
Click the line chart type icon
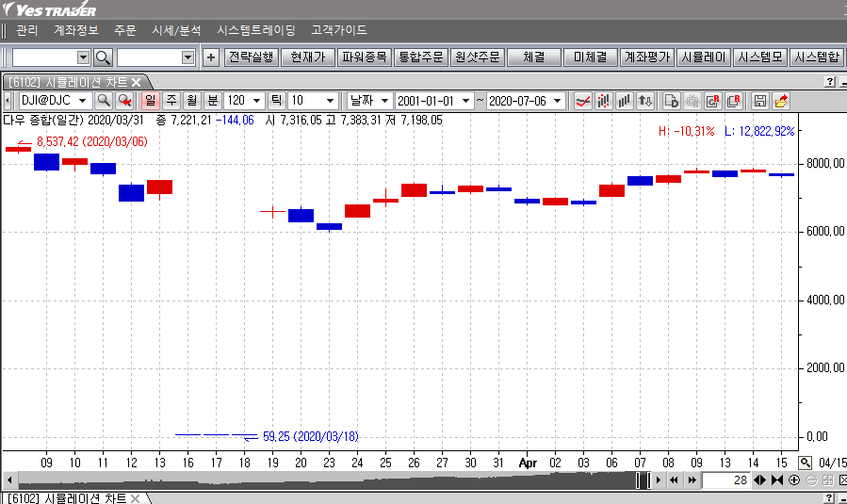[582, 100]
